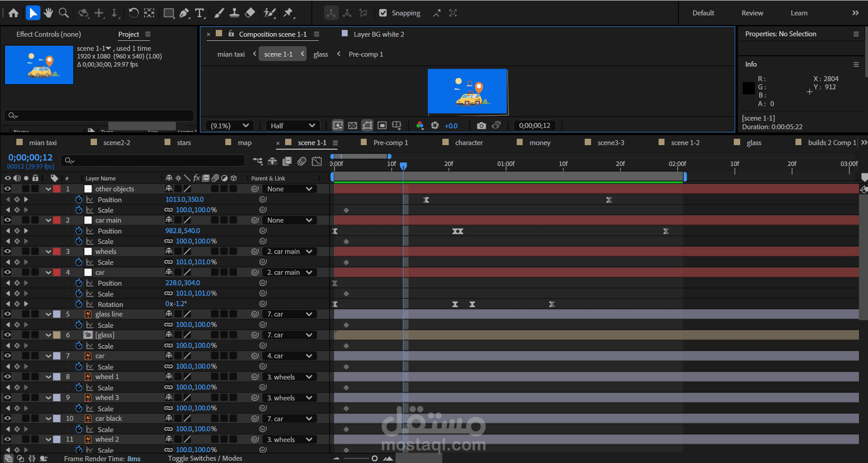Viewport: 868px width, 463px height.
Task: Click the red label of car layer
Action: (57, 273)
